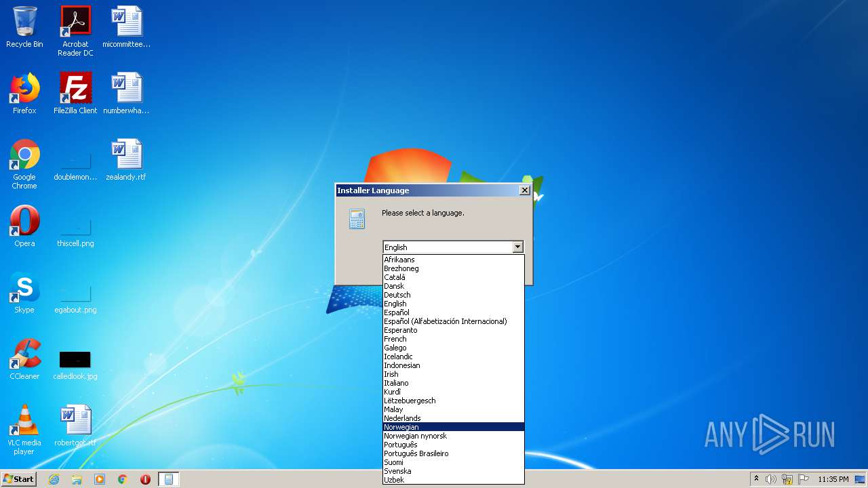Launch VLC media player shortcut

click(x=24, y=430)
